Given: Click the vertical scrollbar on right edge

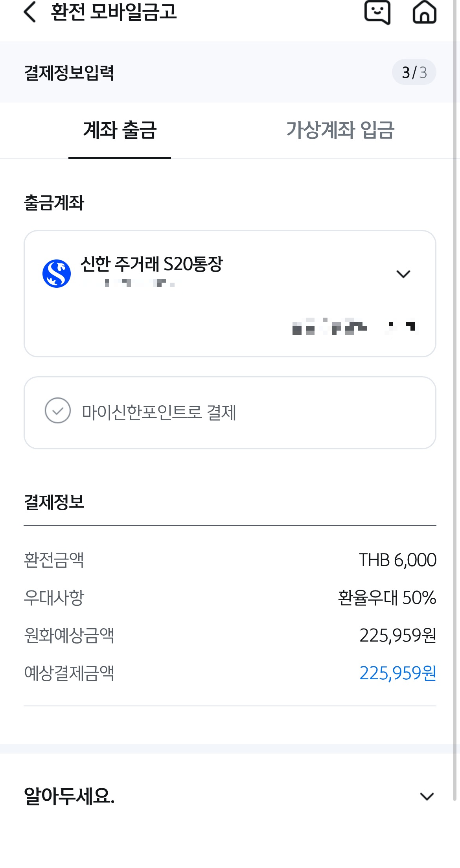Looking at the screenshot, I should coord(456,400).
